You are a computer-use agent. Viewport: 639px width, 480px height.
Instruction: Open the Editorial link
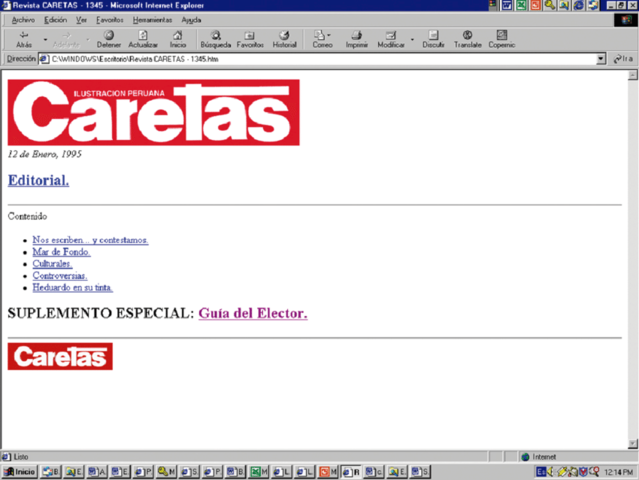coord(38,181)
